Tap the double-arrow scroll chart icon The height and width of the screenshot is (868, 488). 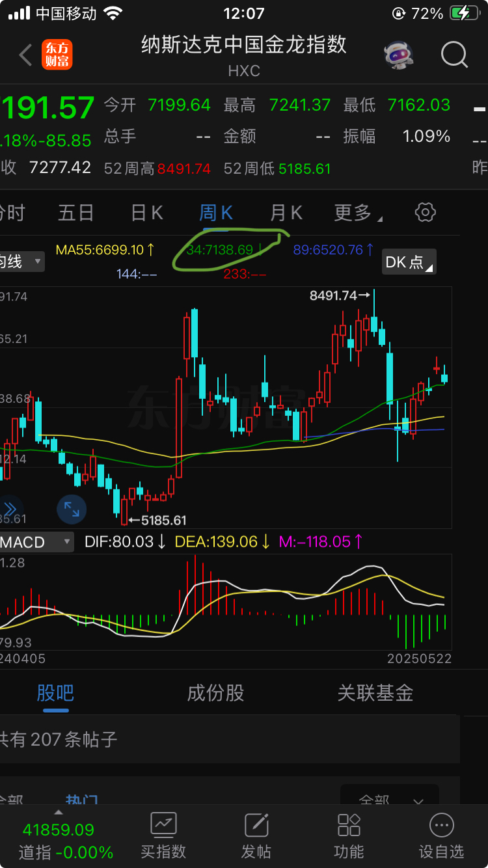click(10, 509)
